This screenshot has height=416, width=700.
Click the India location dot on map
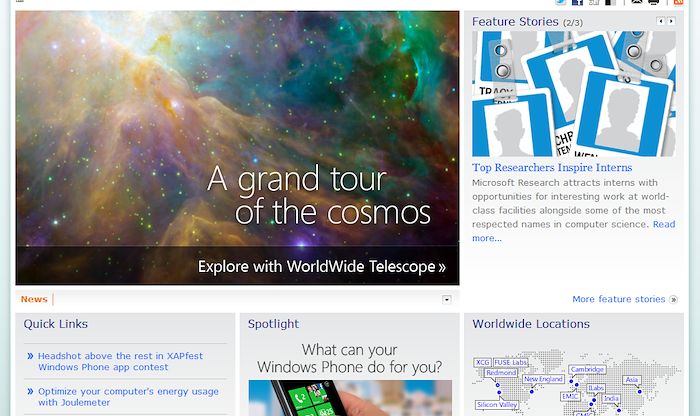[x=619, y=410]
